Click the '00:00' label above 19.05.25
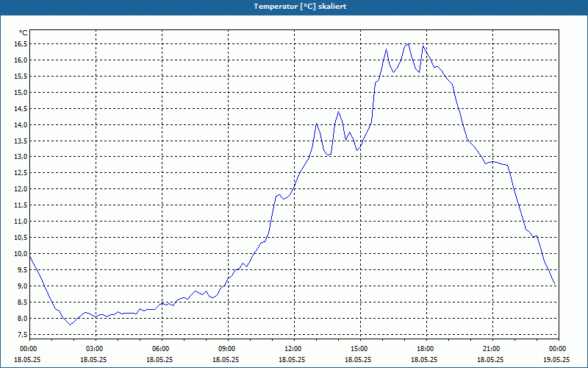The height and width of the screenshot is (368, 588). (x=559, y=349)
